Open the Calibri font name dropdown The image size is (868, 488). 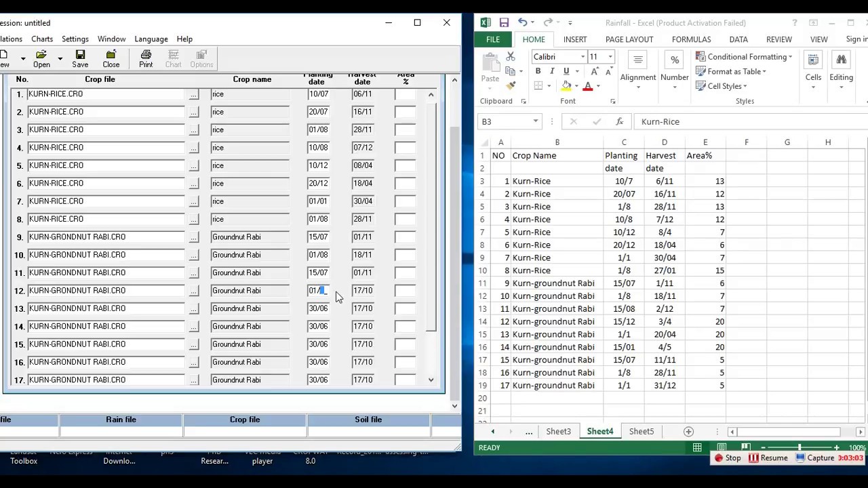coord(583,57)
